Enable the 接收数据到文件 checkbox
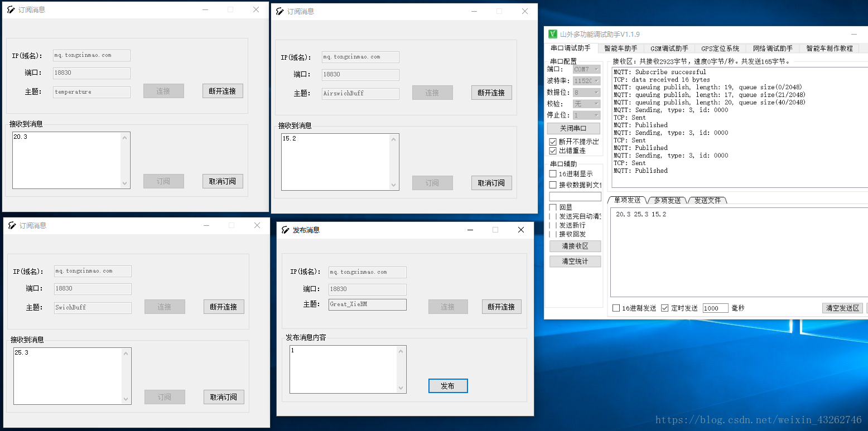The width and height of the screenshot is (868, 431). coord(553,185)
